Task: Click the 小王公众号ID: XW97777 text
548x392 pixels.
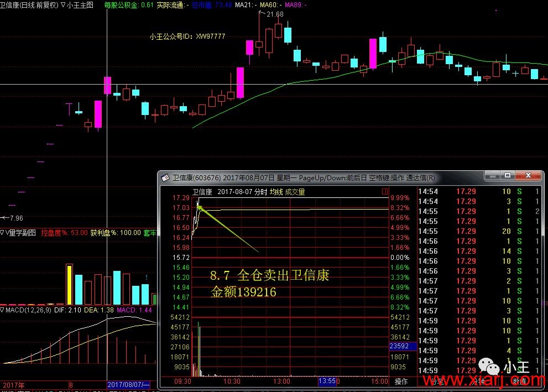Action: tap(187, 36)
